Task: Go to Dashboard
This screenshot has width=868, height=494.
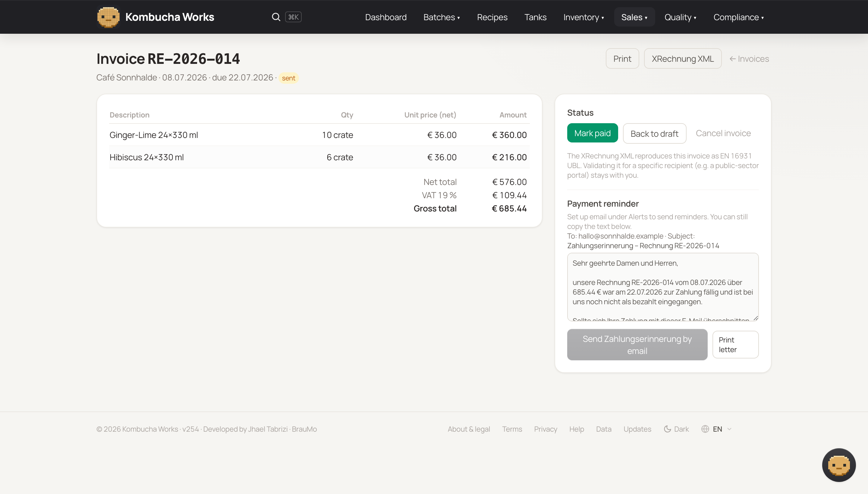Action: (385, 17)
